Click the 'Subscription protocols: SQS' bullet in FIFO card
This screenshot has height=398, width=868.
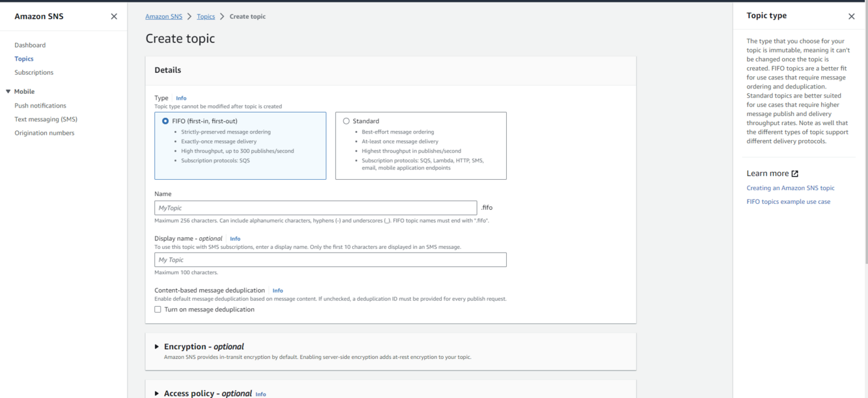pos(215,161)
